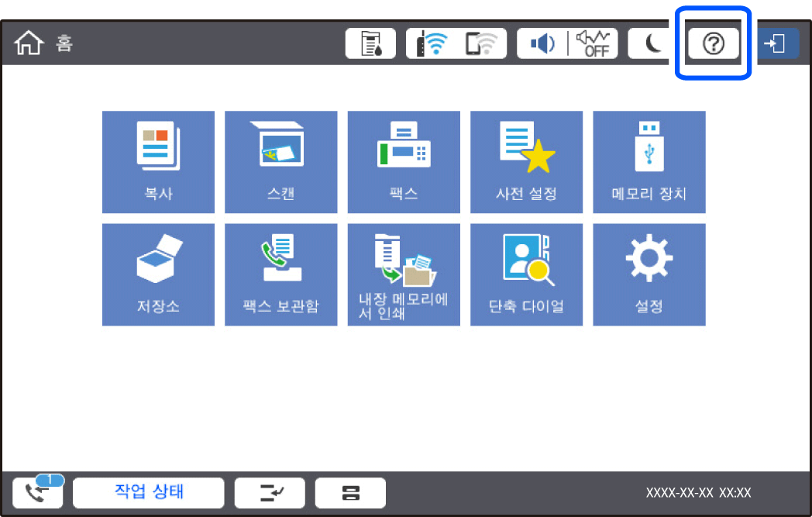Open Wi-Fi network connection status
This screenshot has height=517, width=812.
456,44
